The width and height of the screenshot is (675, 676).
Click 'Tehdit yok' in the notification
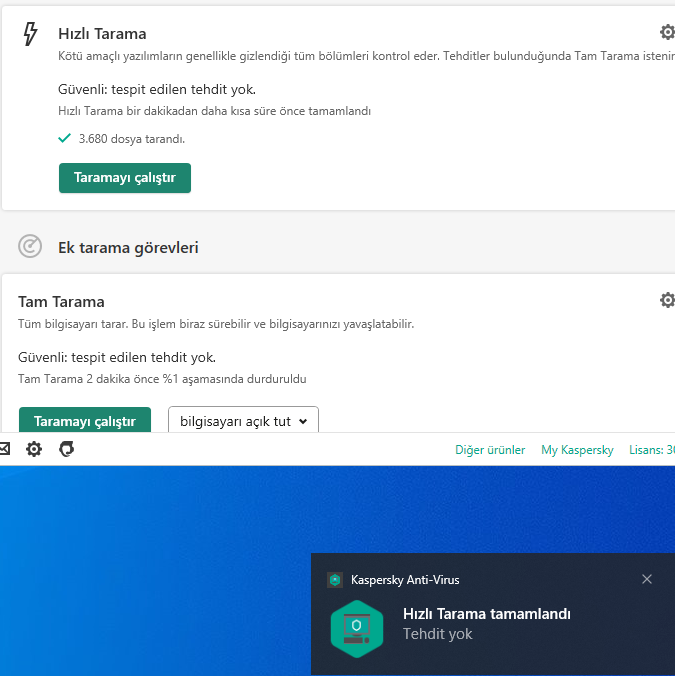tap(438, 634)
